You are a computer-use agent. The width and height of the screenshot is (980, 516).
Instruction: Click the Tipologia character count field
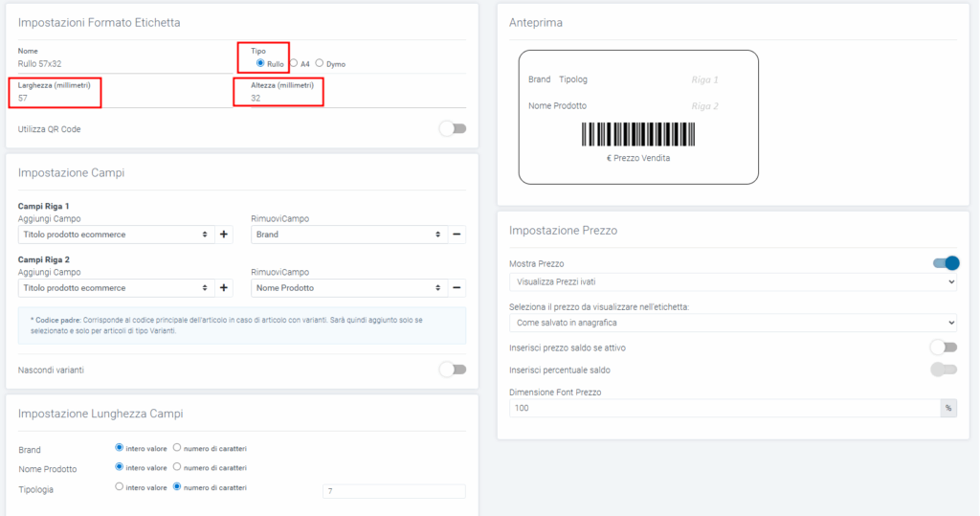coord(393,492)
